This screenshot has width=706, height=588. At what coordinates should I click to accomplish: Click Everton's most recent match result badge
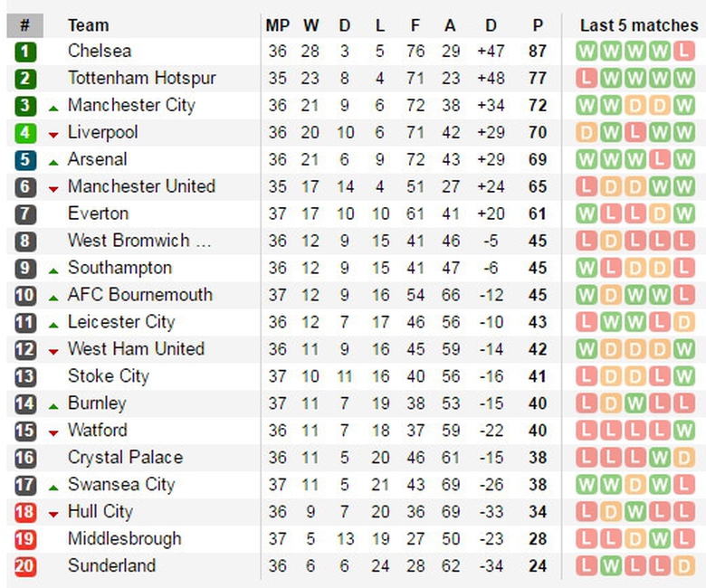tap(683, 214)
